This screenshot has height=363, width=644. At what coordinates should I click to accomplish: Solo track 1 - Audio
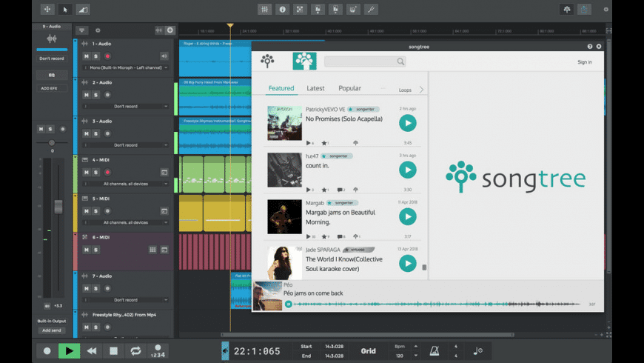95,56
